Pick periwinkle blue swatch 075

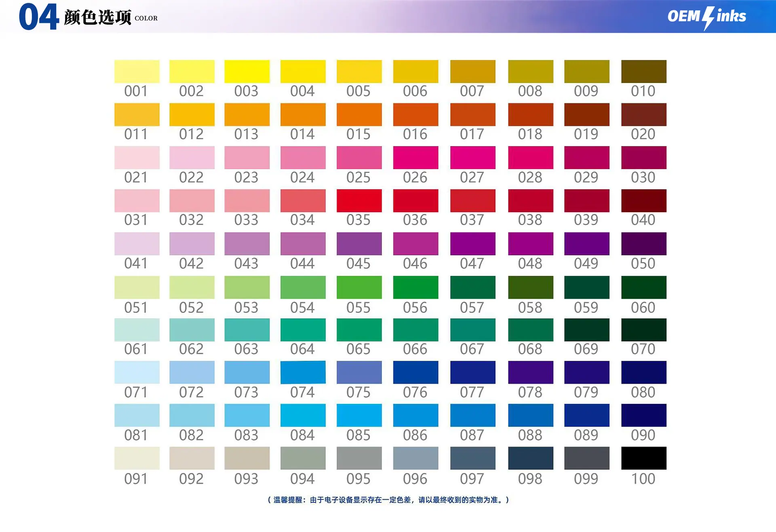pyautogui.click(x=359, y=372)
